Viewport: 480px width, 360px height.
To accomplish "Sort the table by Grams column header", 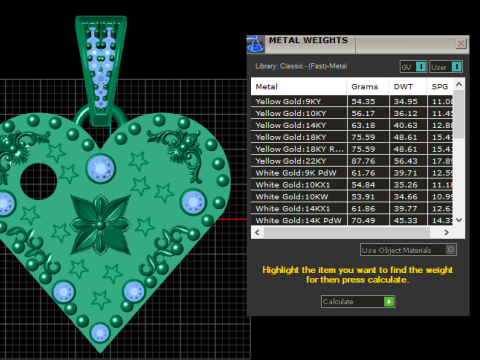I will point(368,87).
